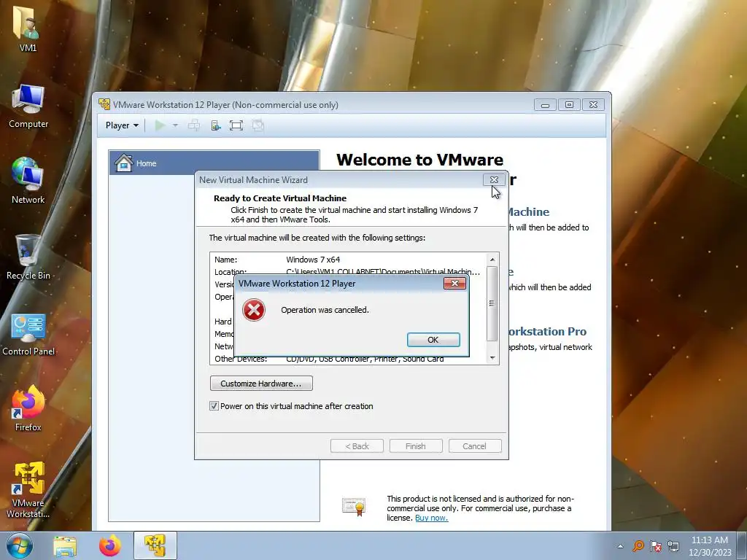Viewport: 747px width, 560px height.
Task: Open the Windows Start menu
Action: click(x=20, y=545)
